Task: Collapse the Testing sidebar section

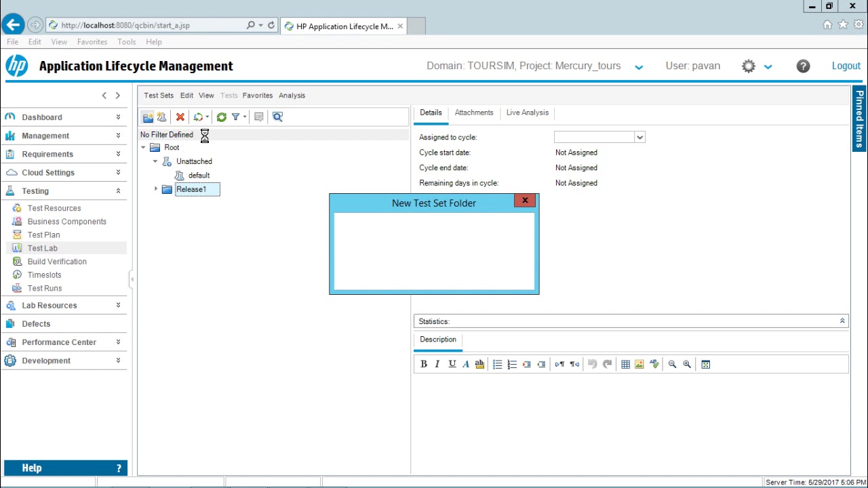Action: coord(118,191)
